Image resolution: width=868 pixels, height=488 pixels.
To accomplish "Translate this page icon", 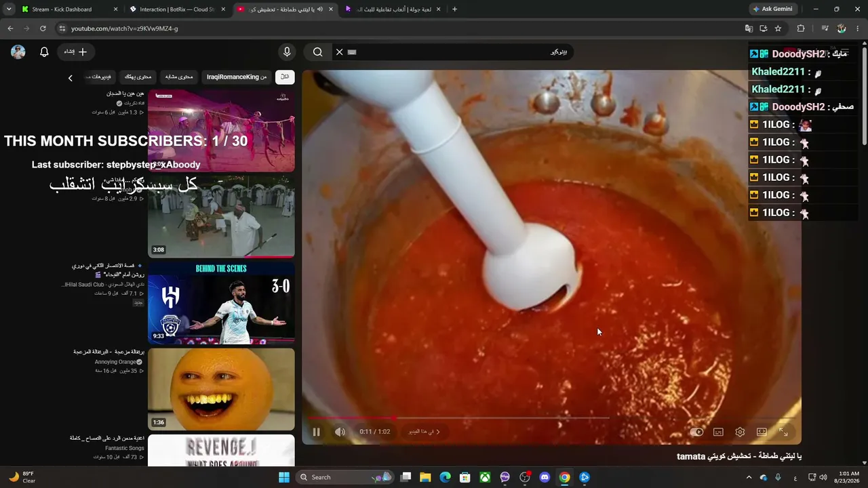I will [x=749, y=28].
